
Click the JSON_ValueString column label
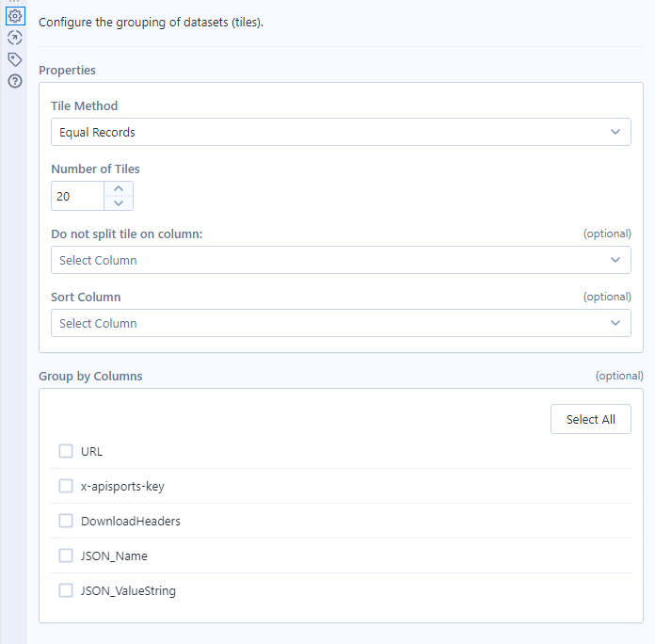pyautogui.click(x=128, y=591)
